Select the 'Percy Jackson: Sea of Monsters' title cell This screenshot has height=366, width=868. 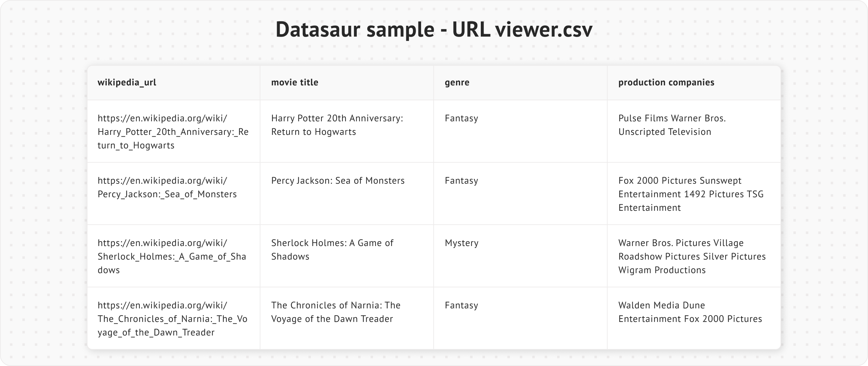pyautogui.click(x=338, y=181)
